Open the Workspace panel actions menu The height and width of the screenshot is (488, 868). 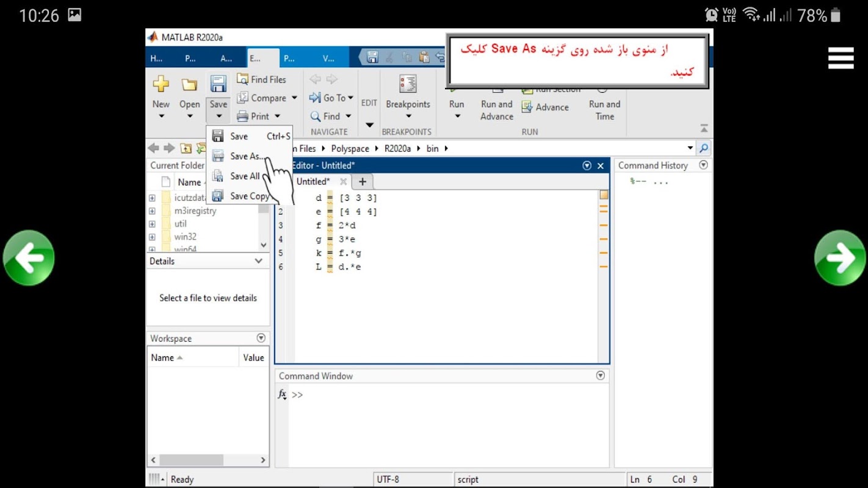261,338
